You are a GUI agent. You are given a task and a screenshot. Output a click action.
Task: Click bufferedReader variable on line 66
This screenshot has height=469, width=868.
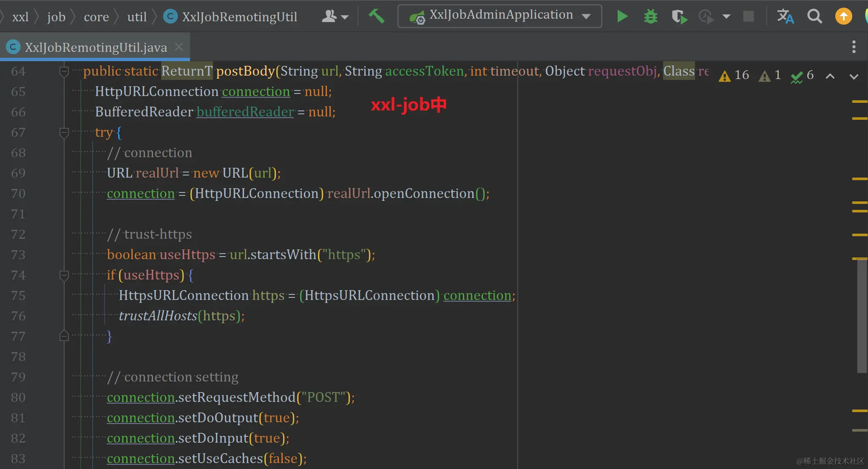pyautogui.click(x=245, y=112)
